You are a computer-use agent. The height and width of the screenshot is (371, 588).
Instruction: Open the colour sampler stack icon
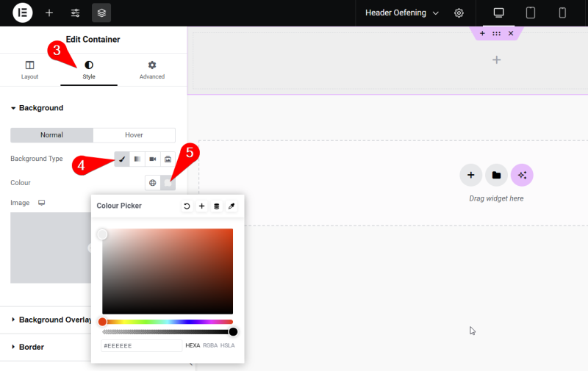coord(216,206)
